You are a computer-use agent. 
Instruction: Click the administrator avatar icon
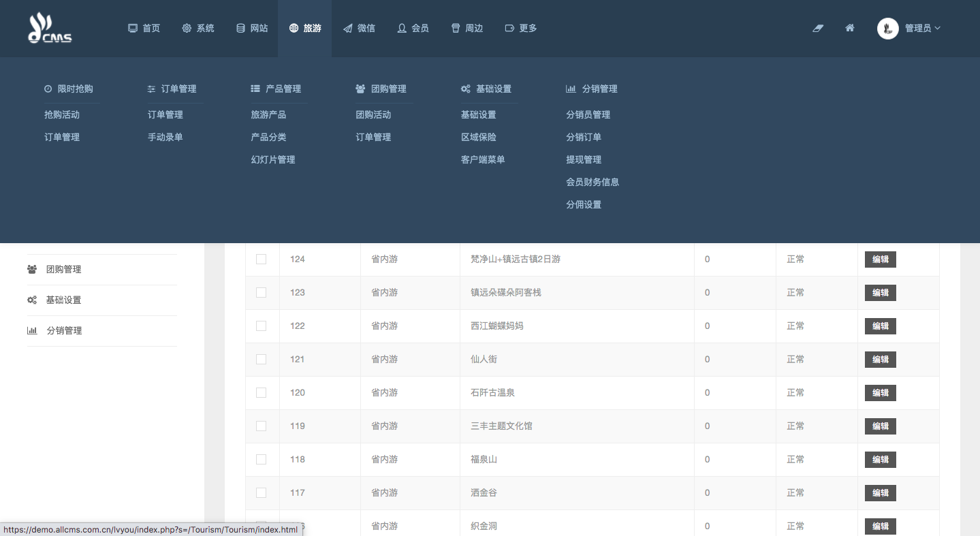click(887, 28)
